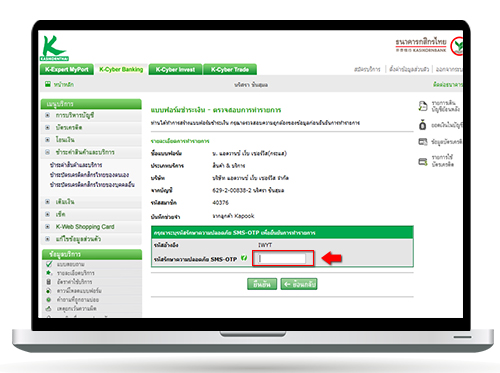This screenshot has height=373, width=500.
Task: Click the ย้อนกลับ back button
Action: click(299, 284)
